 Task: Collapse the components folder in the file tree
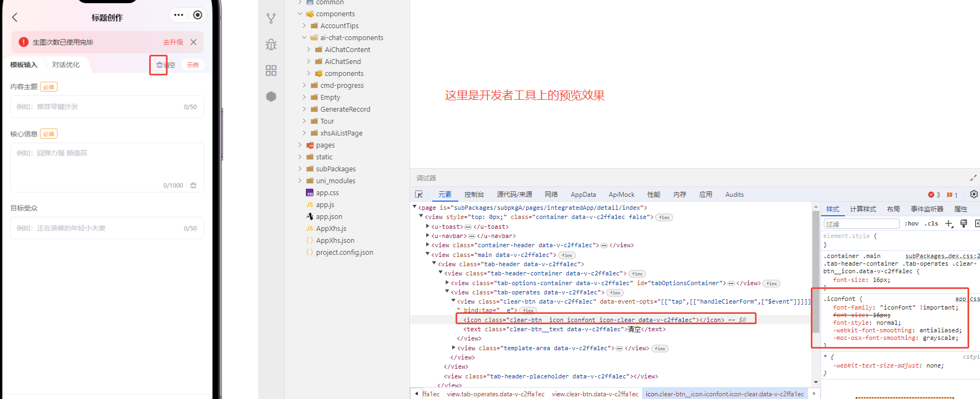pos(300,14)
